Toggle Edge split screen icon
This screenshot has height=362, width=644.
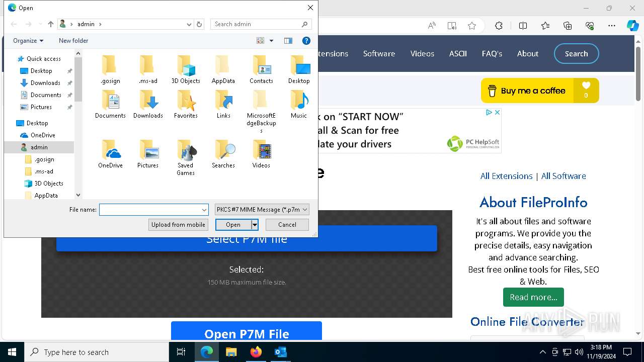[x=523, y=26]
